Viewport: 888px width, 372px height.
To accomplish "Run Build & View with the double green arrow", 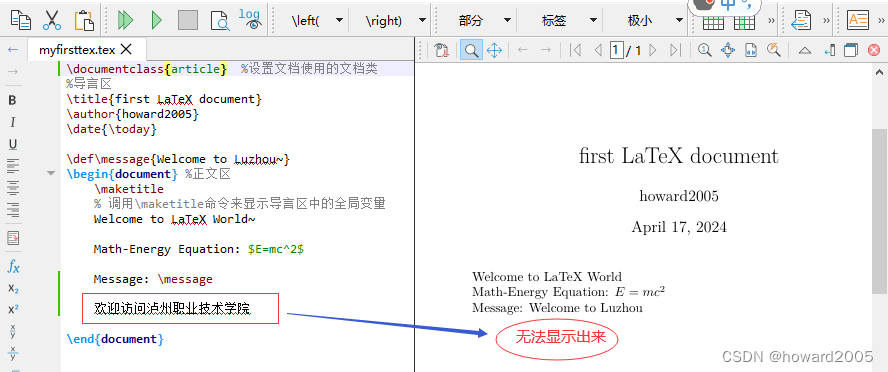I will (x=125, y=20).
